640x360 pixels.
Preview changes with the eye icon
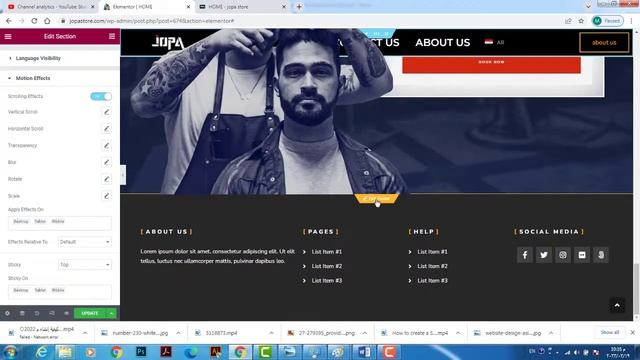coord(66,313)
